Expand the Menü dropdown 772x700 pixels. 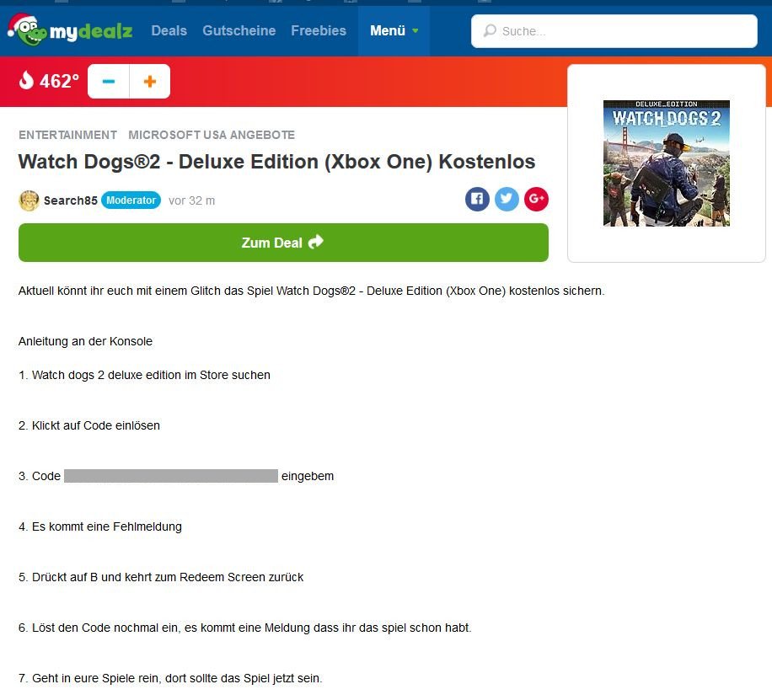(394, 30)
